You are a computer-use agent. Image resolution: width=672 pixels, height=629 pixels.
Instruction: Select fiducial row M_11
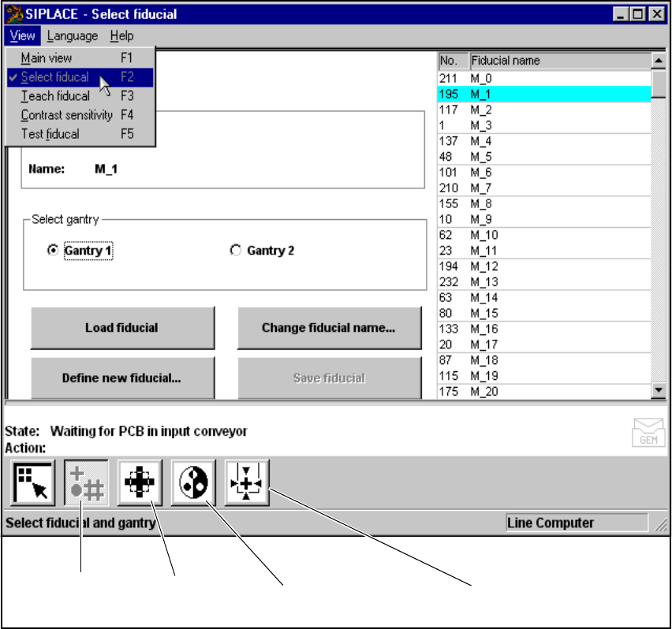pos(544,251)
